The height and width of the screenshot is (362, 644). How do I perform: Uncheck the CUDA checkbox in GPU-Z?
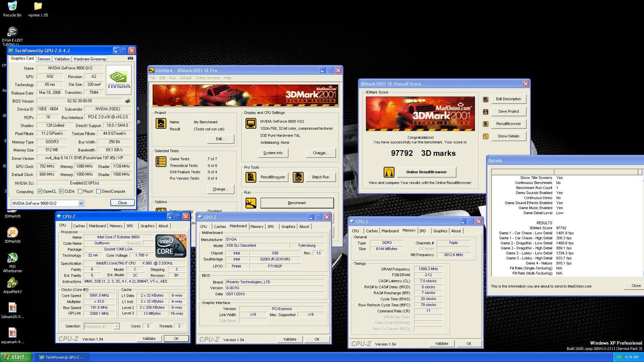click(61, 191)
